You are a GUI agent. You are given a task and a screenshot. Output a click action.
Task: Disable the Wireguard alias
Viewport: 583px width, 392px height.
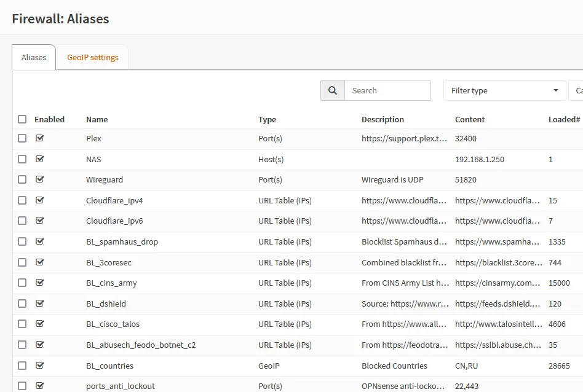point(40,179)
